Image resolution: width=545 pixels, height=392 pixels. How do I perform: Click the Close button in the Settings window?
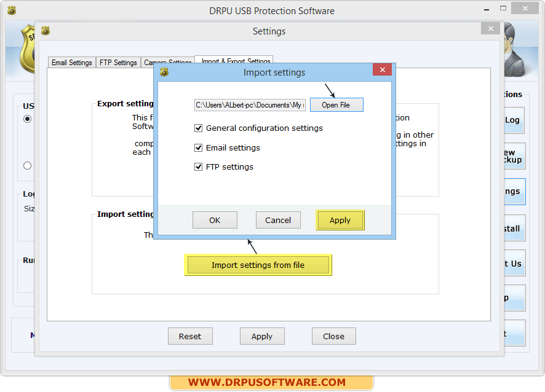tap(333, 336)
